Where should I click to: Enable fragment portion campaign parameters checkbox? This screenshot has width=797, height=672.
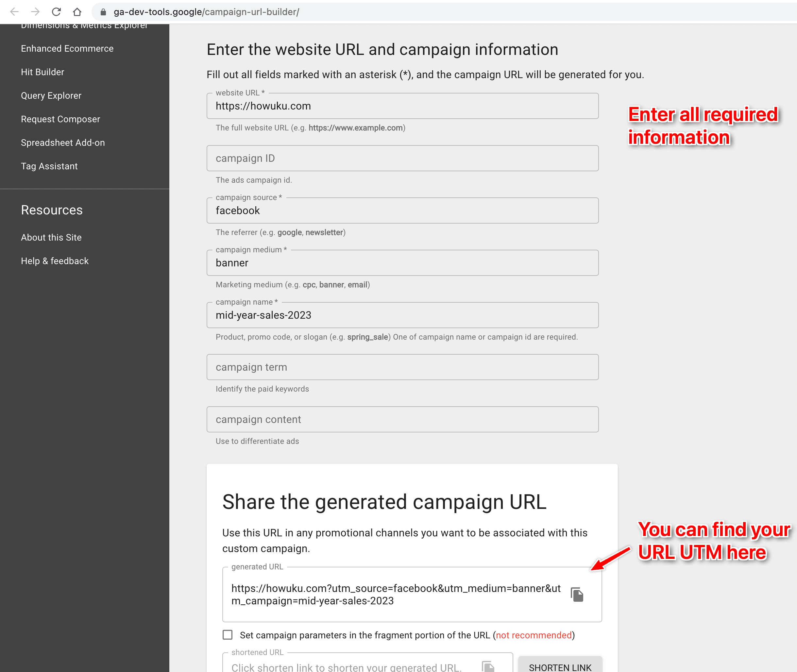228,635
